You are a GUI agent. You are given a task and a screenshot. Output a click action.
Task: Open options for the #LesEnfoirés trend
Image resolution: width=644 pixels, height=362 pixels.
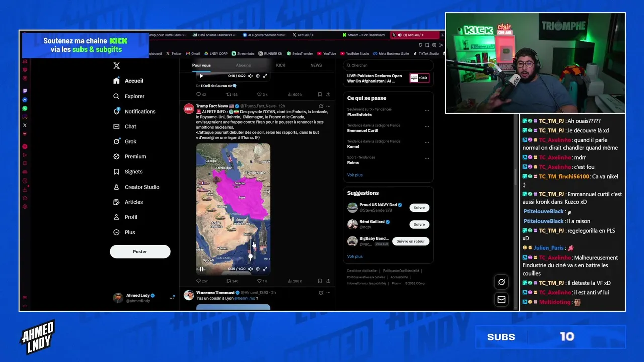[x=427, y=110]
